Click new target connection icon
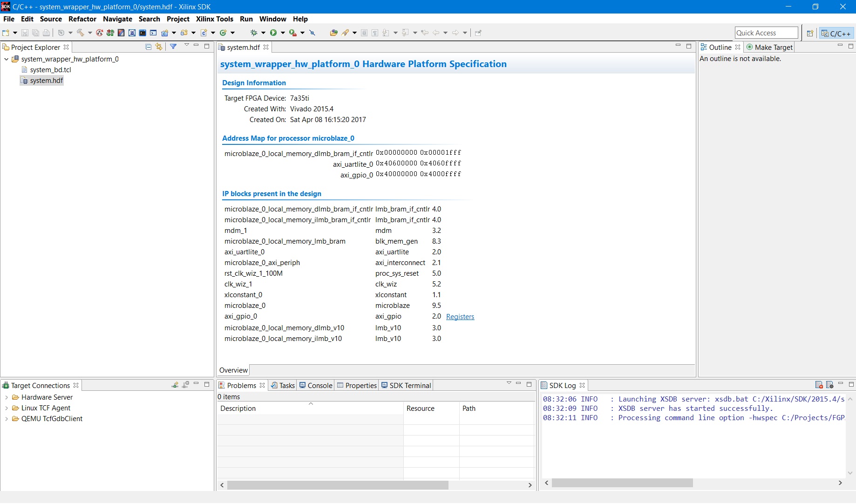856x504 pixels. (175, 385)
